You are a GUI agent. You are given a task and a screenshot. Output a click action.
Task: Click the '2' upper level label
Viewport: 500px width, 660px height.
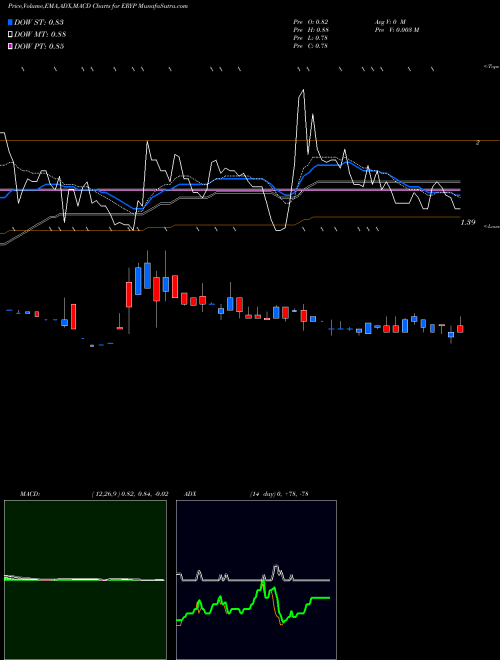[478, 143]
